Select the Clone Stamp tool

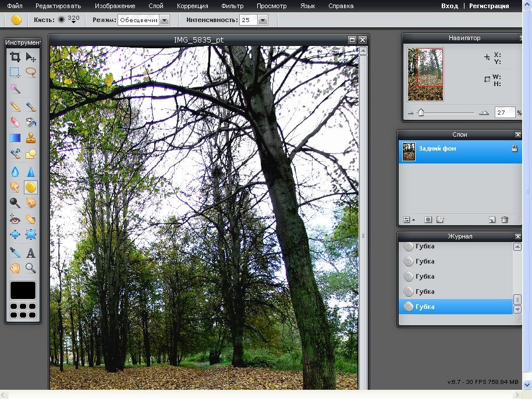pyautogui.click(x=30, y=138)
